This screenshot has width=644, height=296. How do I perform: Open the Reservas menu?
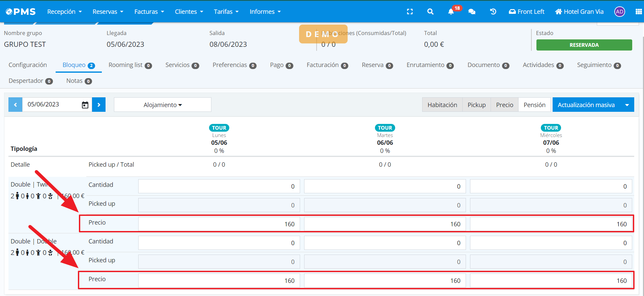coord(108,12)
